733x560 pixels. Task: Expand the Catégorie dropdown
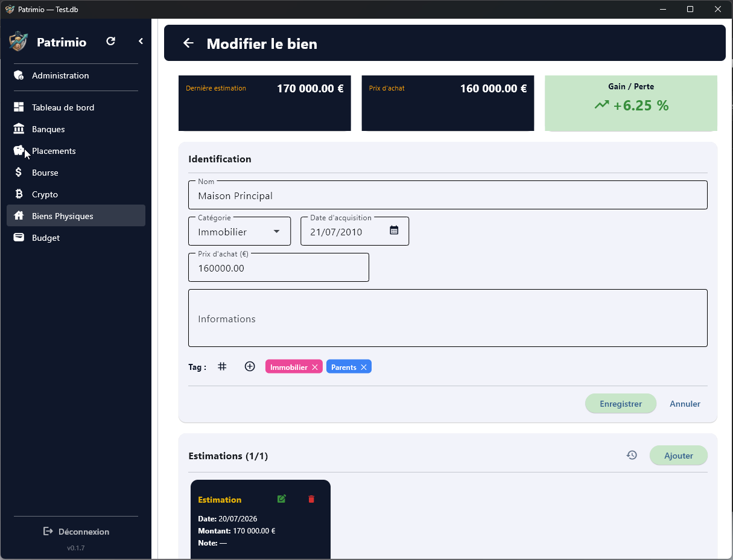[240, 231]
